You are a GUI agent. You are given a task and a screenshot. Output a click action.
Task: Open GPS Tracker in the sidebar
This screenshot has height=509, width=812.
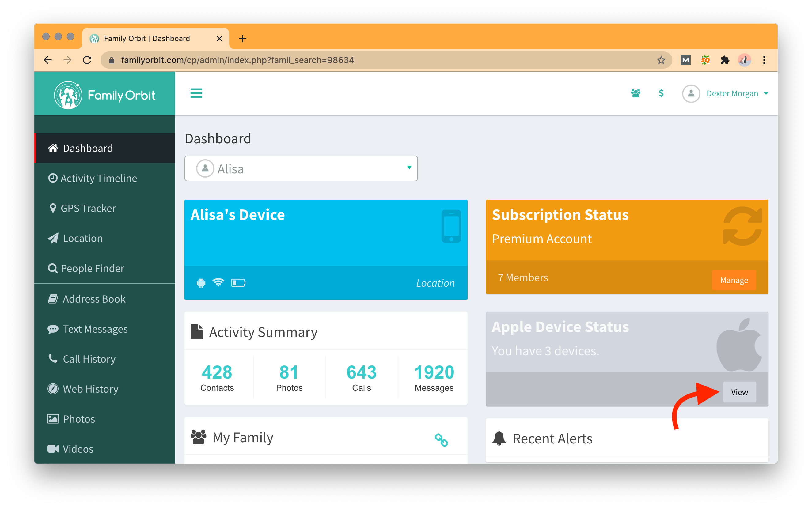click(x=88, y=208)
